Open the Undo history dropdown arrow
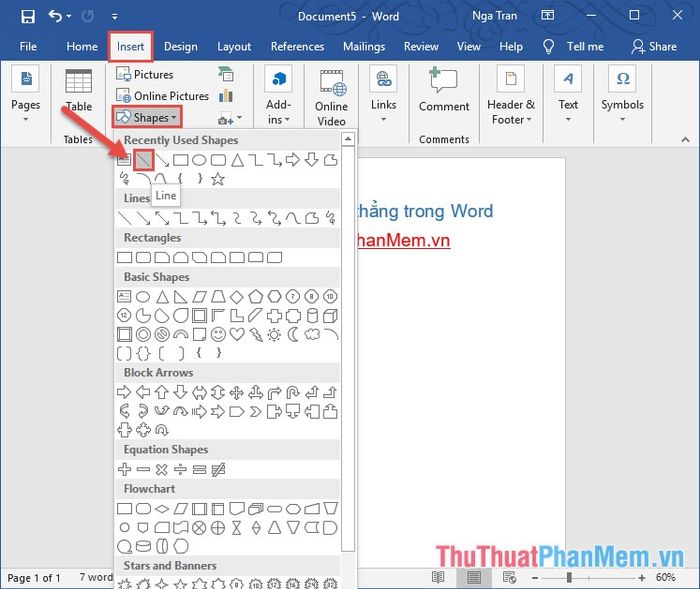 tap(69, 17)
